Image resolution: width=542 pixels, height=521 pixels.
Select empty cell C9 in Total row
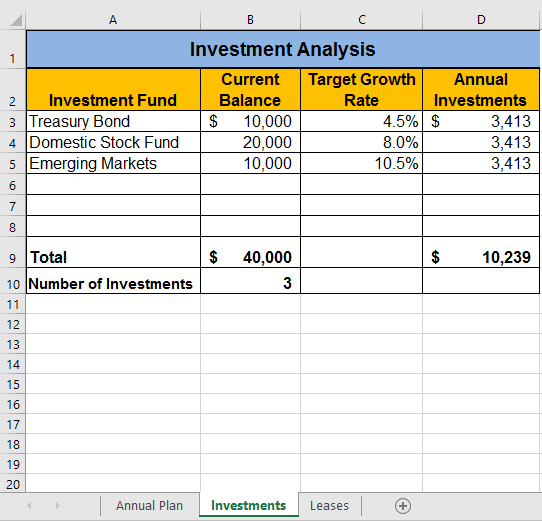(x=362, y=252)
